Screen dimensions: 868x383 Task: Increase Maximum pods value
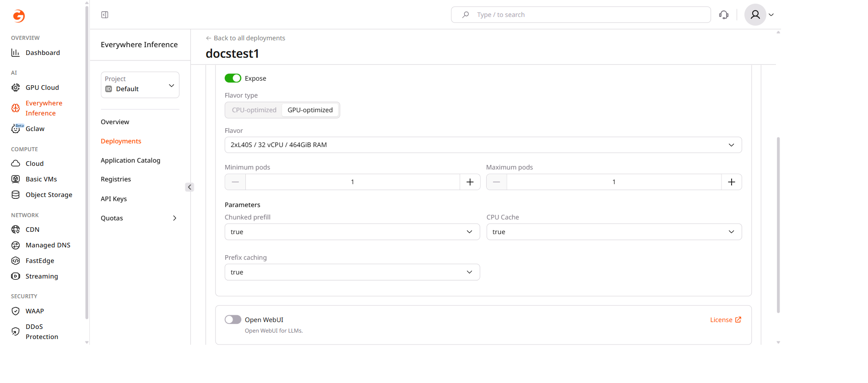(x=732, y=182)
